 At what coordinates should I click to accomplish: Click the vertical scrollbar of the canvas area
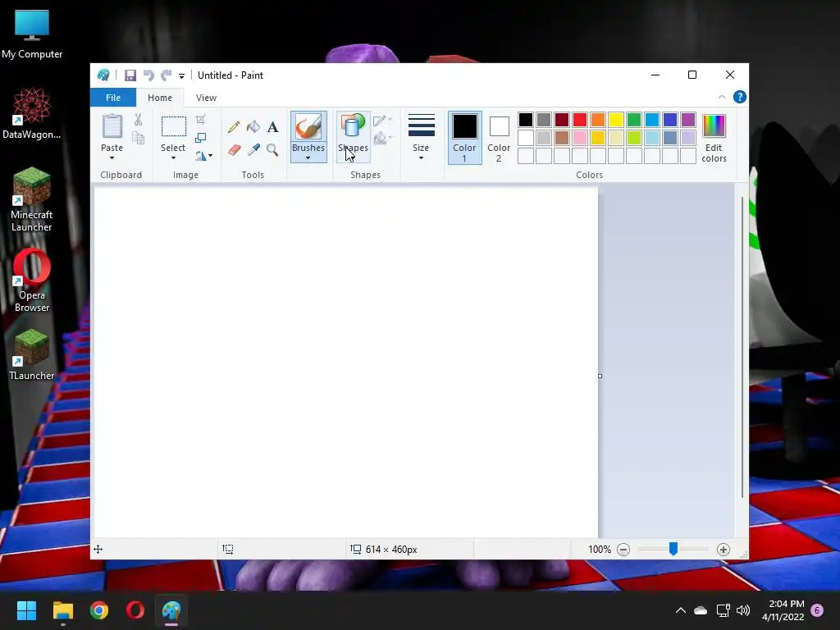click(x=742, y=347)
